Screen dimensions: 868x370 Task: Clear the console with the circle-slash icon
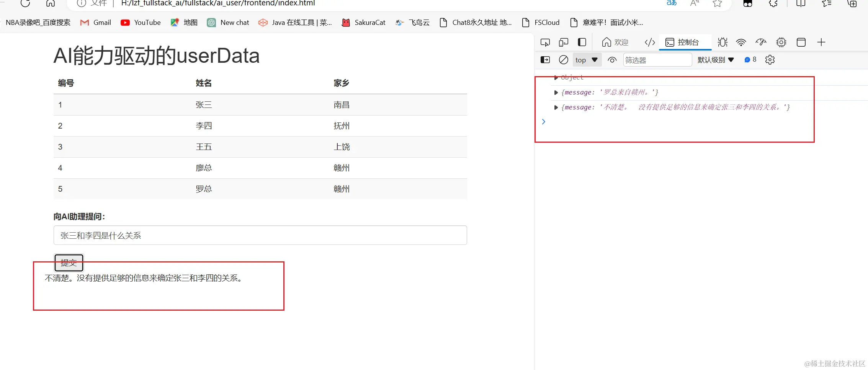pyautogui.click(x=563, y=60)
